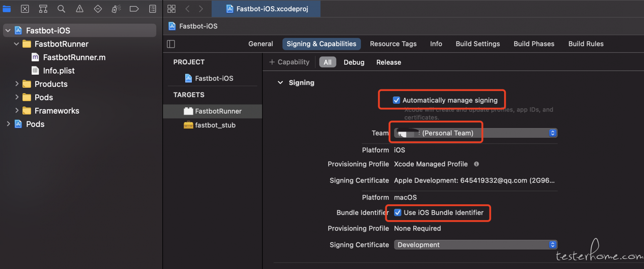Open the Project navigator folder icon
The width and height of the screenshot is (644, 269).
(x=7, y=9)
